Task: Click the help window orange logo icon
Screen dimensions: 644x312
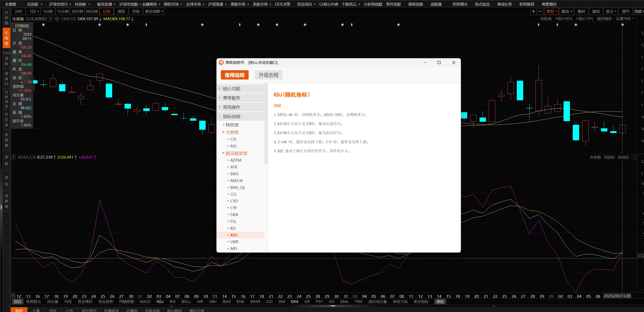Action: coord(221,63)
